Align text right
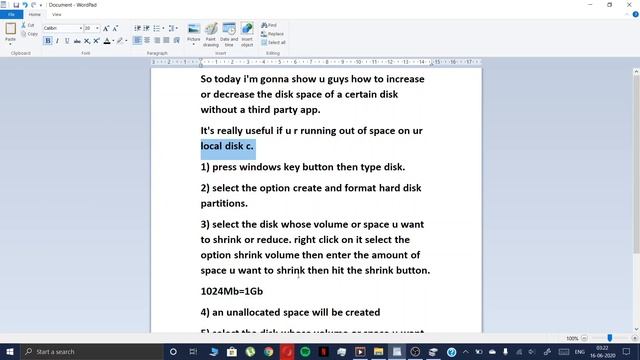This screenshot has width=640, height=360. pos(157,40)
